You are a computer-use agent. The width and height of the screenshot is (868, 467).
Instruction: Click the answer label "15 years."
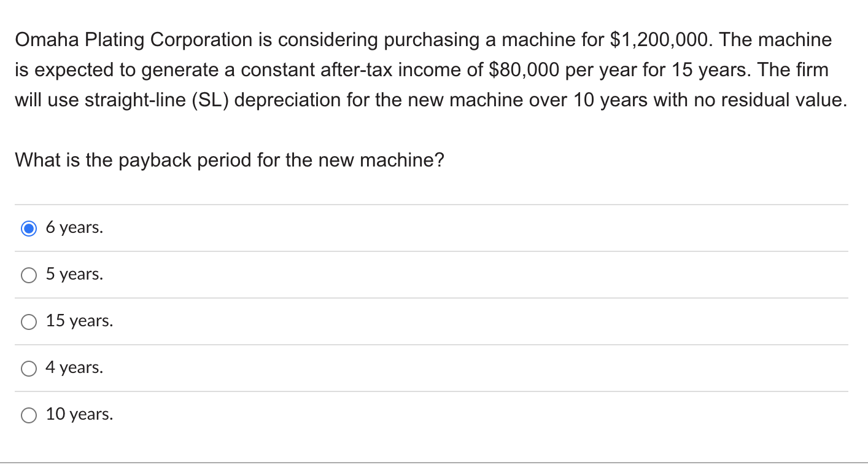[79, 321]
